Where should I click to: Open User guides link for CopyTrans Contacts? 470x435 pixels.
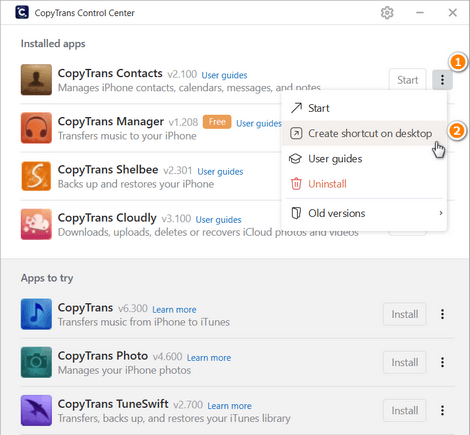coord(224,75)
